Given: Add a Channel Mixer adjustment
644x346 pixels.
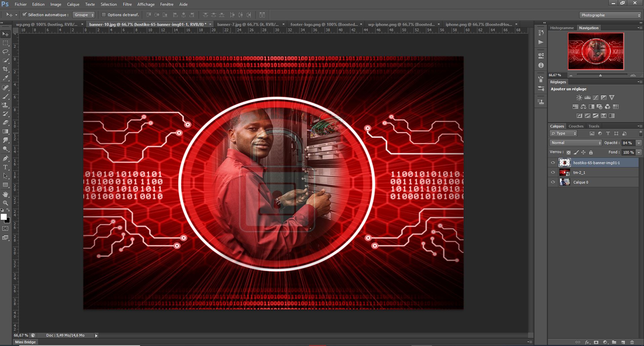Looking at the screenshot, I should [608, 107].
